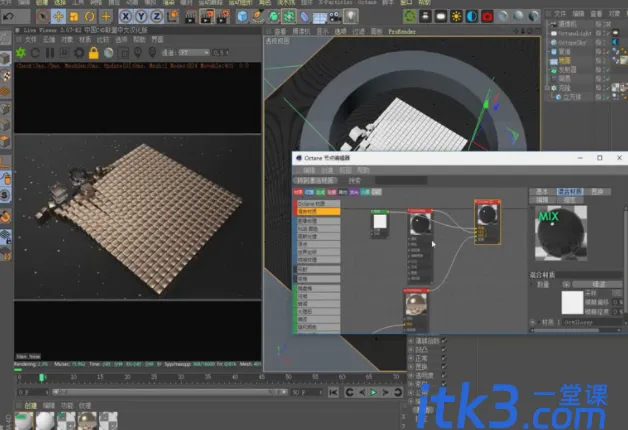Viewport: 628px width, 430px height.
Task: Add Octane daylight sun icon
Action: pyautogui.click(x=456, y=16)
